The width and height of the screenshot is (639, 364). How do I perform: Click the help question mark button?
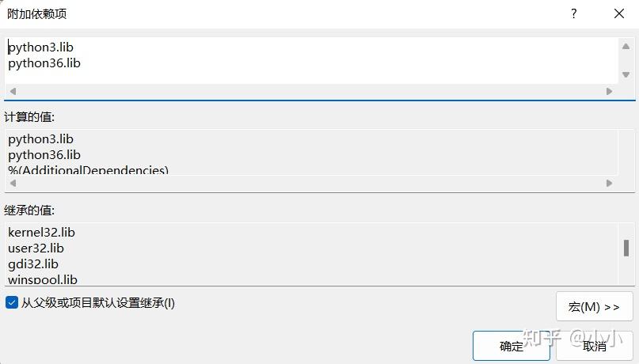(573, 13)
